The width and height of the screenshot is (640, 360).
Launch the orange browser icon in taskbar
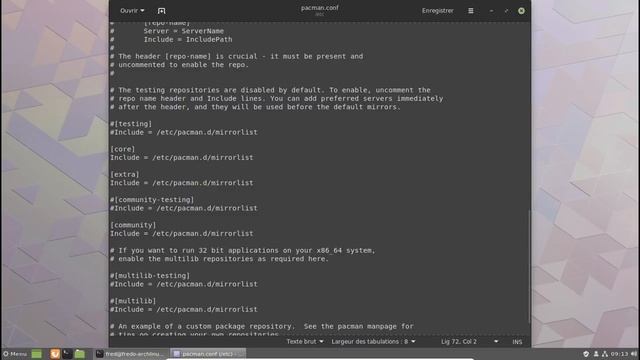[x=55, y=353]
